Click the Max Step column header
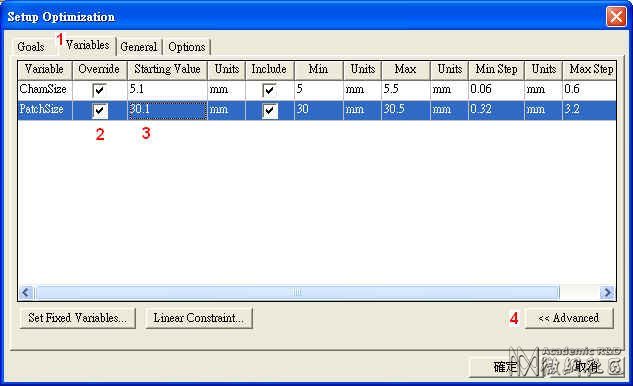 coord(589,70)
